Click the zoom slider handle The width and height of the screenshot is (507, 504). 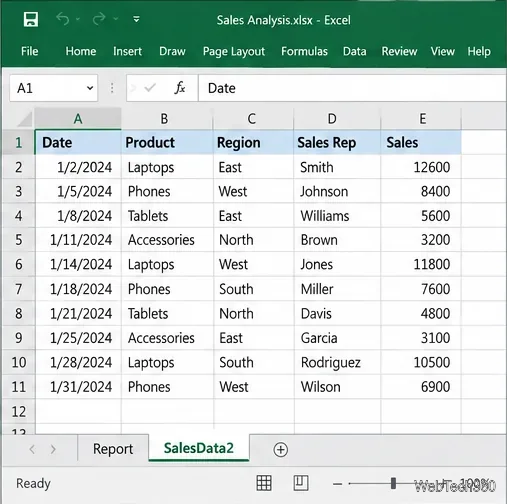(393, 483)
